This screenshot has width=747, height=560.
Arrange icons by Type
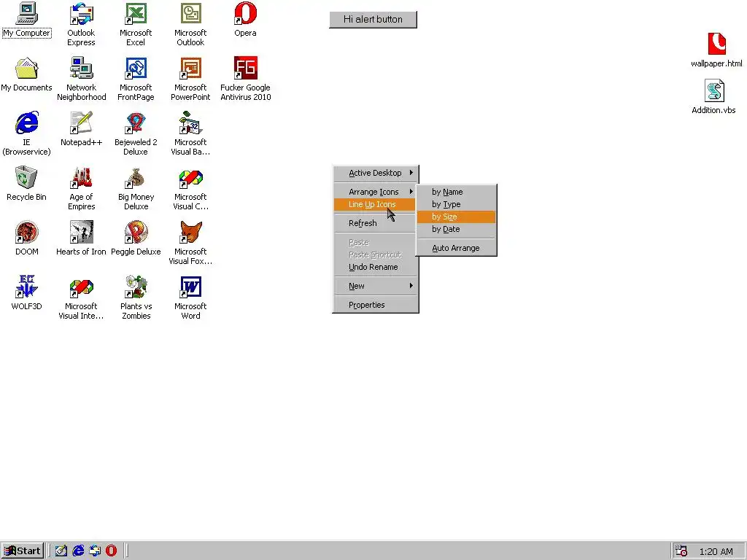coord(457,204)
